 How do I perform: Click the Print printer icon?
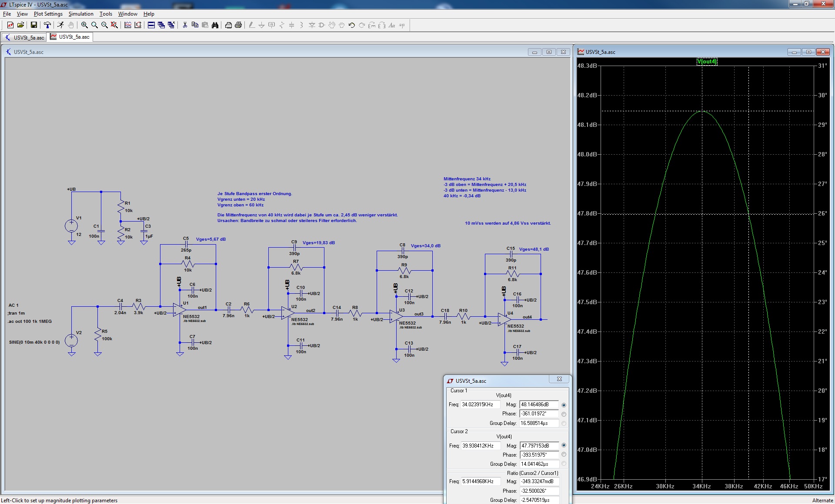(238, 25)
